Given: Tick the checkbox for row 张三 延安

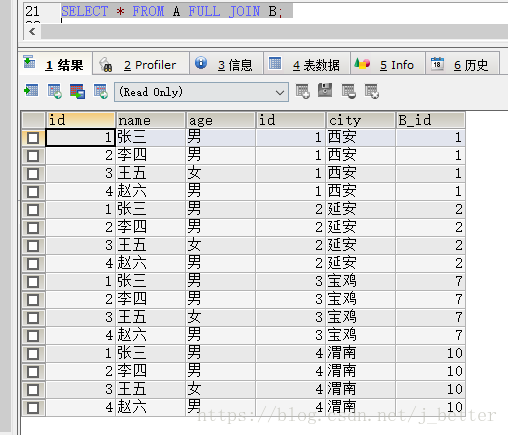Looking at the screenshot, I should [x=33, y=210].
